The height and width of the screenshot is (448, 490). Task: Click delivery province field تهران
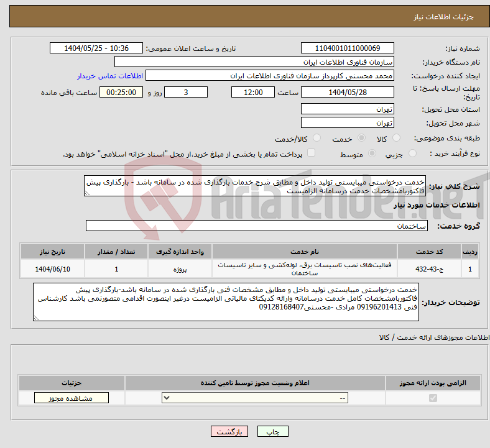[347, 109]
